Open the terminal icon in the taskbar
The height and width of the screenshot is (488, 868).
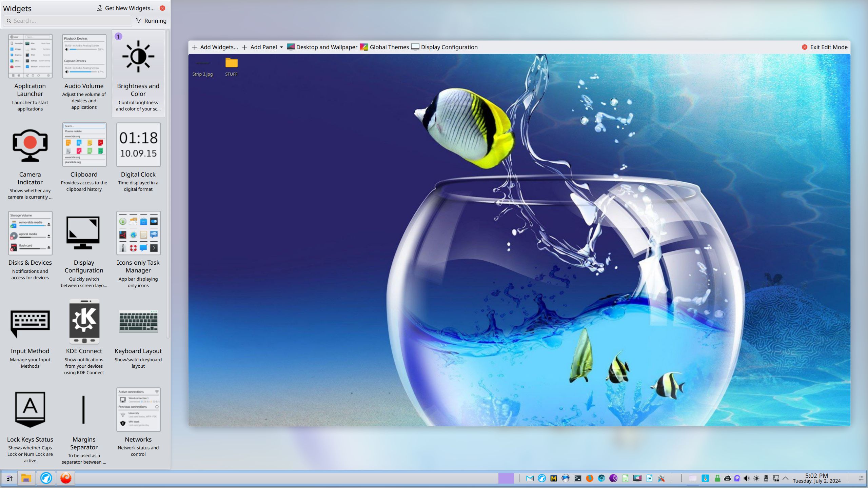point(578,478)
